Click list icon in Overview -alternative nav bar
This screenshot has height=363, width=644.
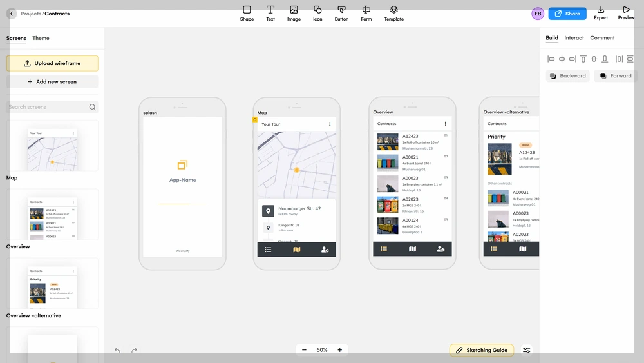tap(494, 249)
